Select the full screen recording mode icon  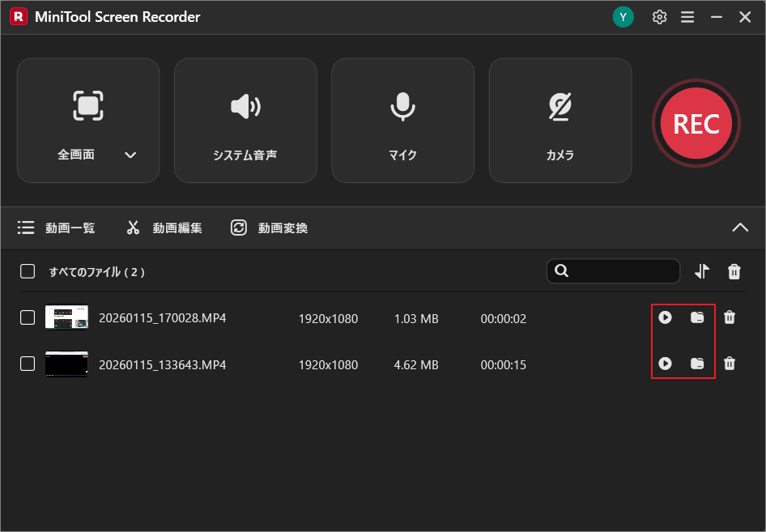tap(87, 106)
